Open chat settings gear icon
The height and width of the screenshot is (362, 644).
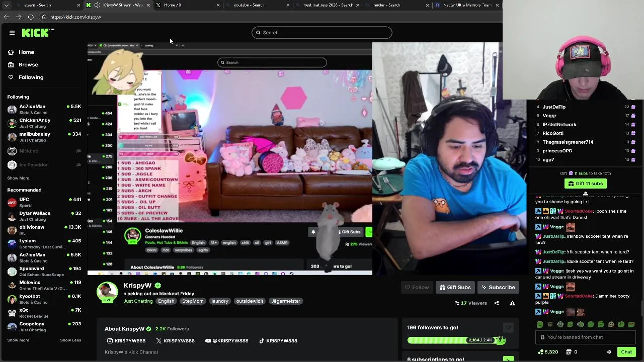point(609,352)
